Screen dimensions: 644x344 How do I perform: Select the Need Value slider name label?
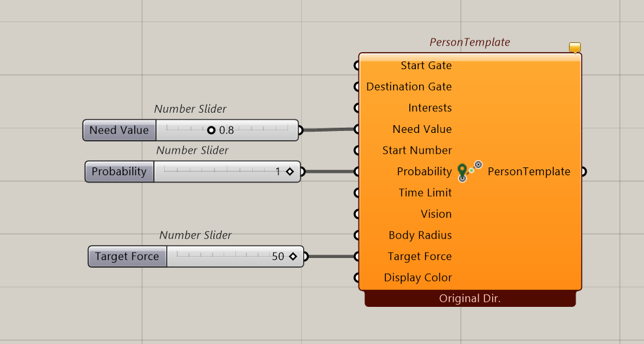tap(119, 130)
